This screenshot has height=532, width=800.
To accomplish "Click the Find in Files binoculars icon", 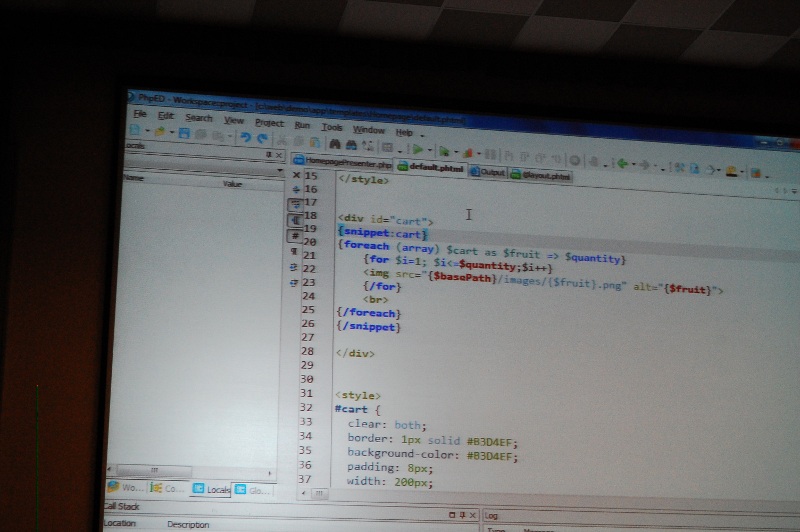I will pos(352,145).
